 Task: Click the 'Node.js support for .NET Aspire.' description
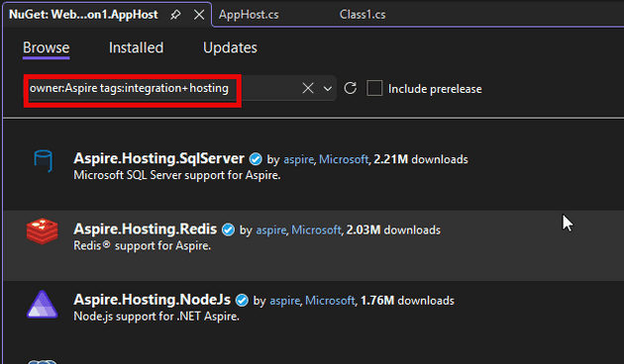coord(156,317)
